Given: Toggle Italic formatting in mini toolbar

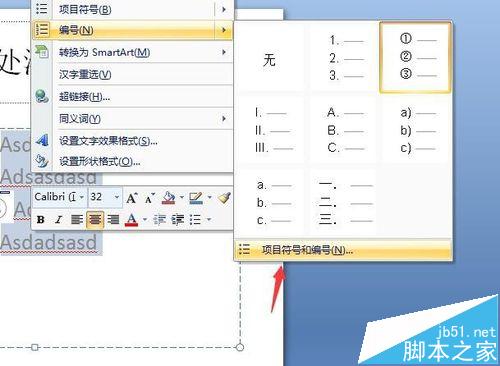Looking at the screenshot, I should coord(59,220).
